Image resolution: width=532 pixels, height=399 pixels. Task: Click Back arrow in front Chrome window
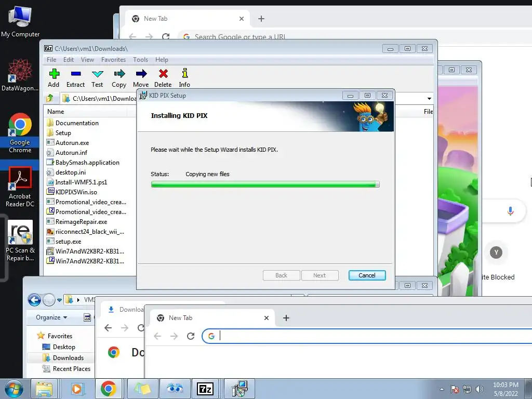click(157, 336)
